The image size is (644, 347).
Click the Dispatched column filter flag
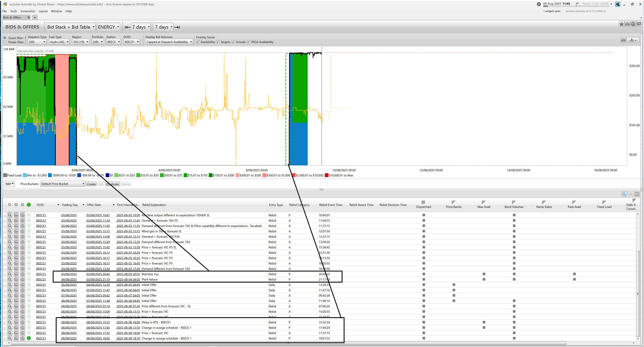423,202
